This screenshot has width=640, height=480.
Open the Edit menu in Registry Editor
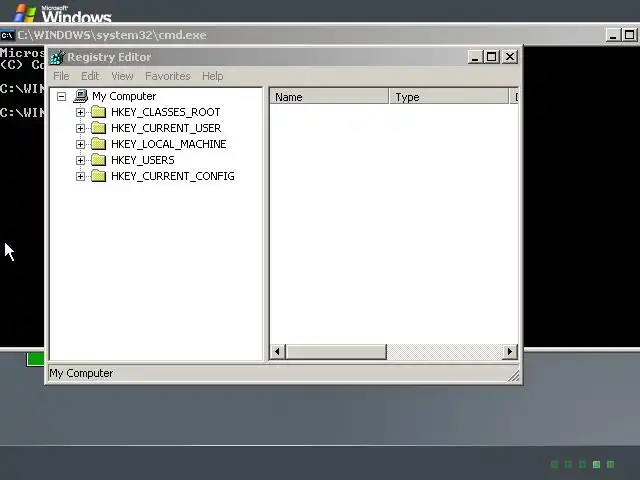coord(90,76)
